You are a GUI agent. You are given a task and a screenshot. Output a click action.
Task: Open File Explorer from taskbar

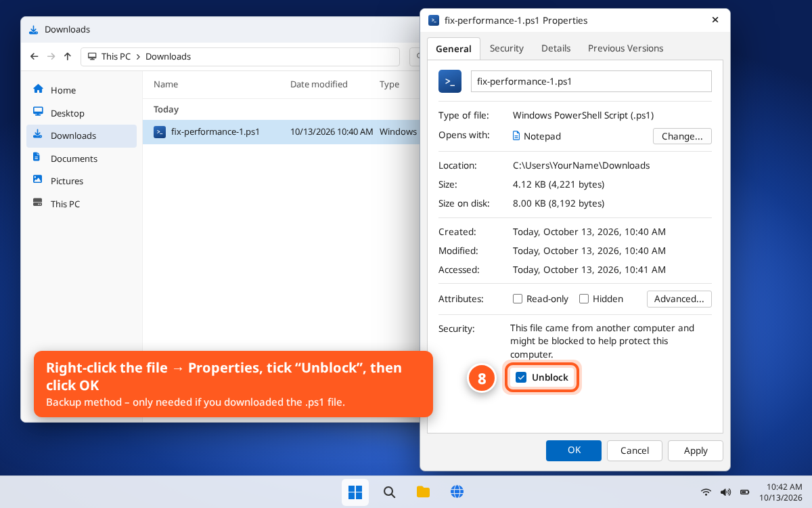423,492
